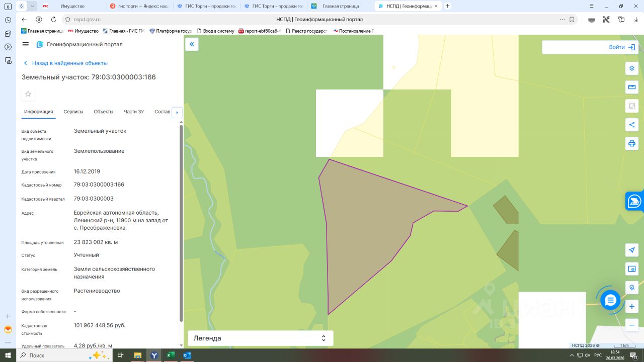Open the page actions three-dots menu
The image size is (644, 362).
(x=562, y=20)
